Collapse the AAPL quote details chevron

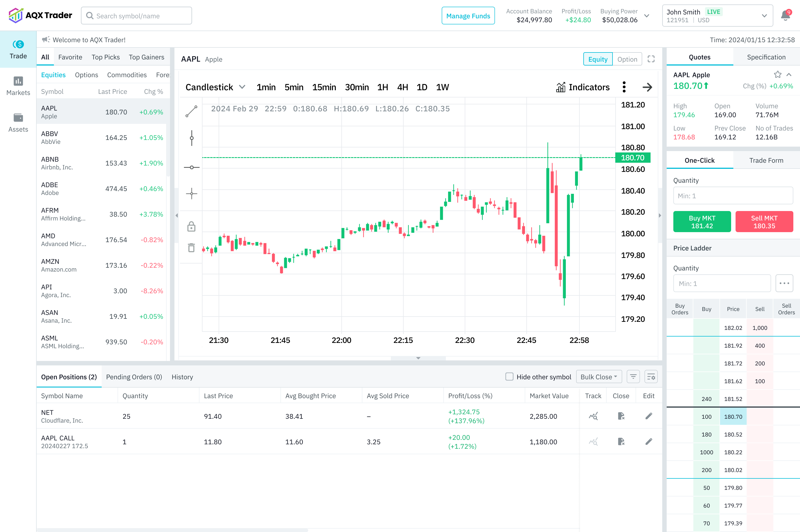[789, 74]
